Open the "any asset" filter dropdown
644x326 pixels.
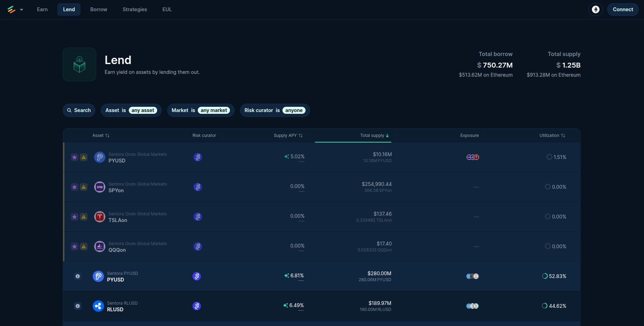pyautogui.click(x=143, y=110)
